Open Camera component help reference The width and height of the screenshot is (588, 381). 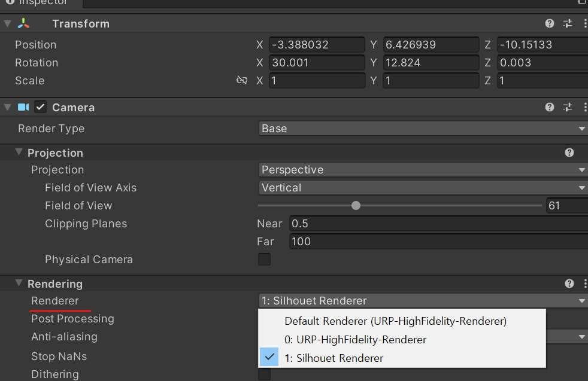tap(549, 108)
